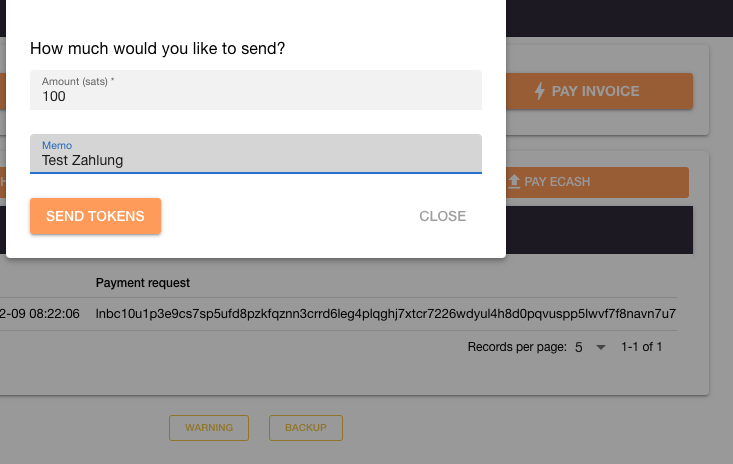Click into the Memo text field
This screenshot has height=464, width=733.
(256, 154)
